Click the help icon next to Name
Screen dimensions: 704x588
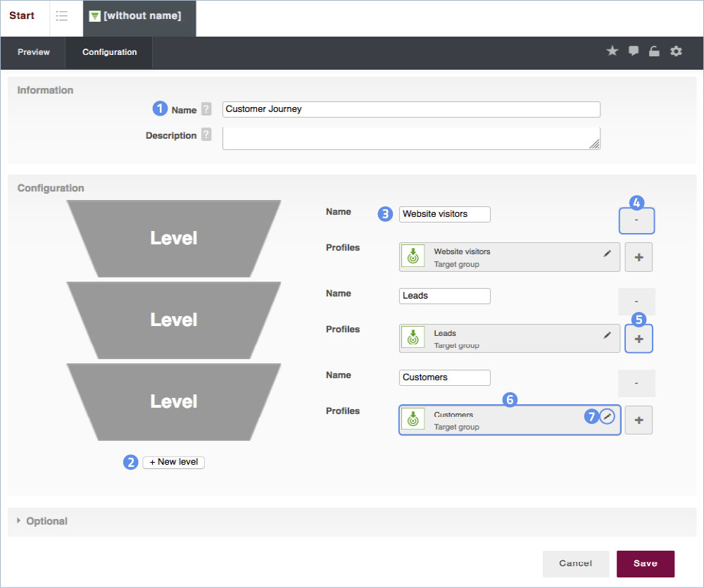(206, 109)
